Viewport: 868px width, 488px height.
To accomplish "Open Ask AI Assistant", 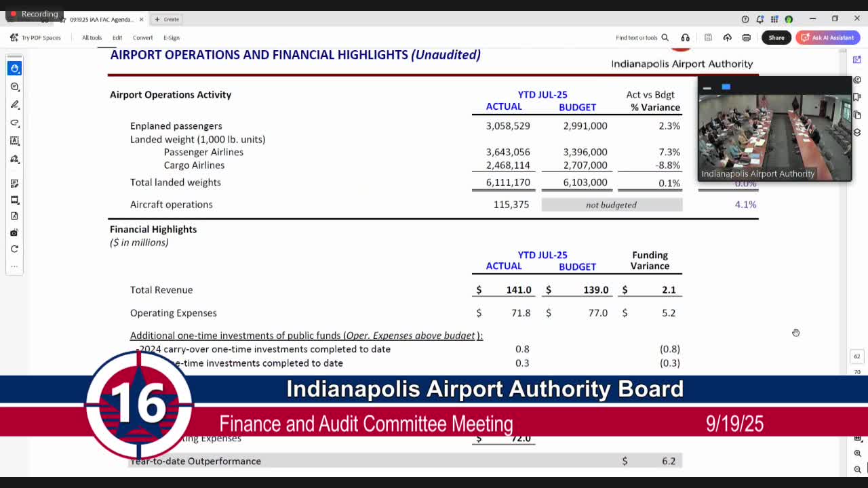I will click(828, 38).
